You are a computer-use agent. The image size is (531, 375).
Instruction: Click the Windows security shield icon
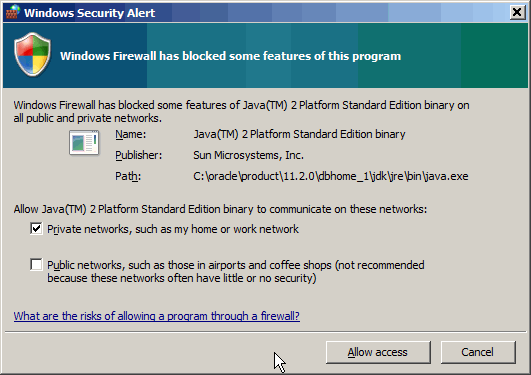click(x=32, y=55)
